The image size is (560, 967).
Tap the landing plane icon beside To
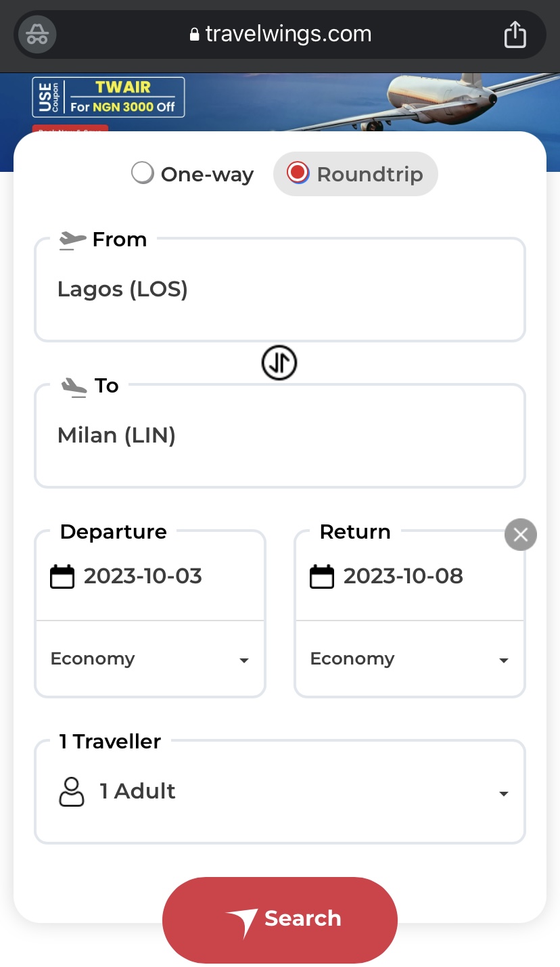pos(74,386)
